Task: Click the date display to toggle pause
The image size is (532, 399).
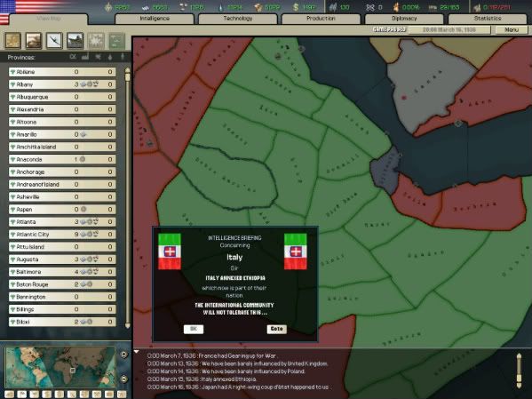Action: [449, 30]
